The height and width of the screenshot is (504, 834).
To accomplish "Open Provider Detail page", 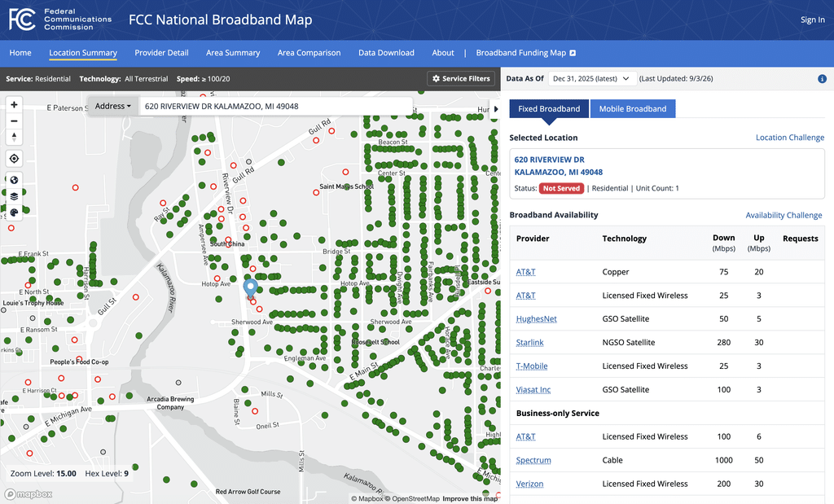I will click(x=162, y=53).
